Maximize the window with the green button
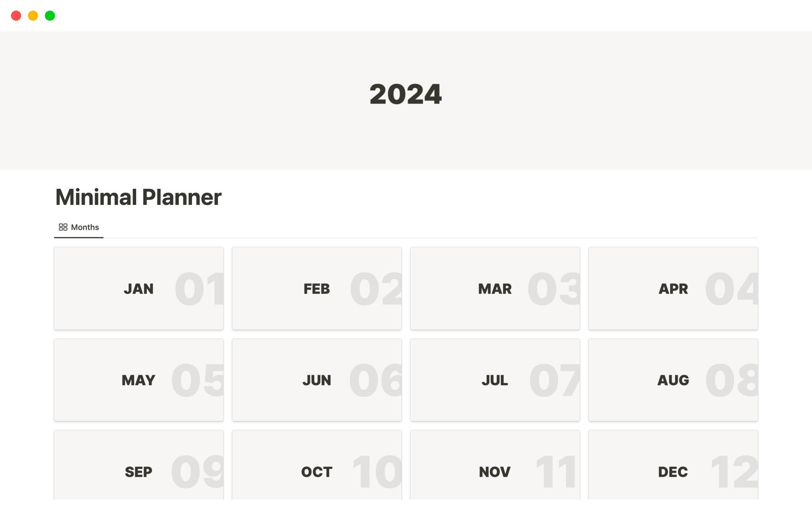Viewport: 812px width, 508px height. 50,16
